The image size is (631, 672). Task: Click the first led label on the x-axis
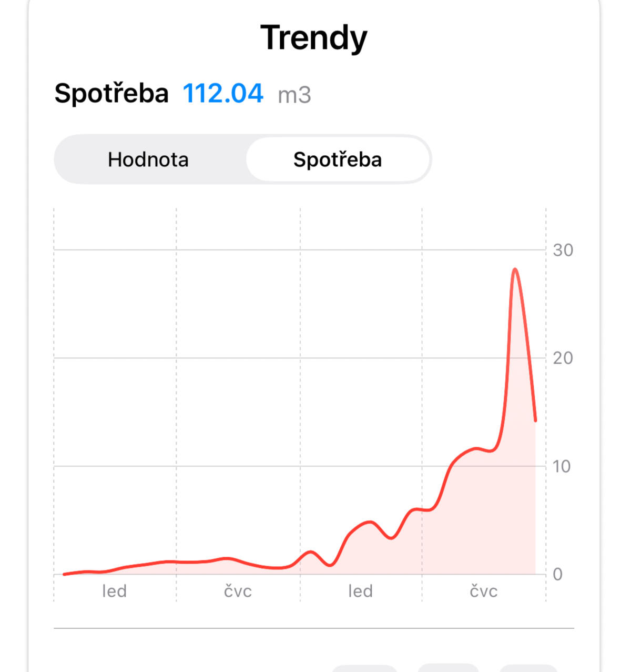click(114, 591)
